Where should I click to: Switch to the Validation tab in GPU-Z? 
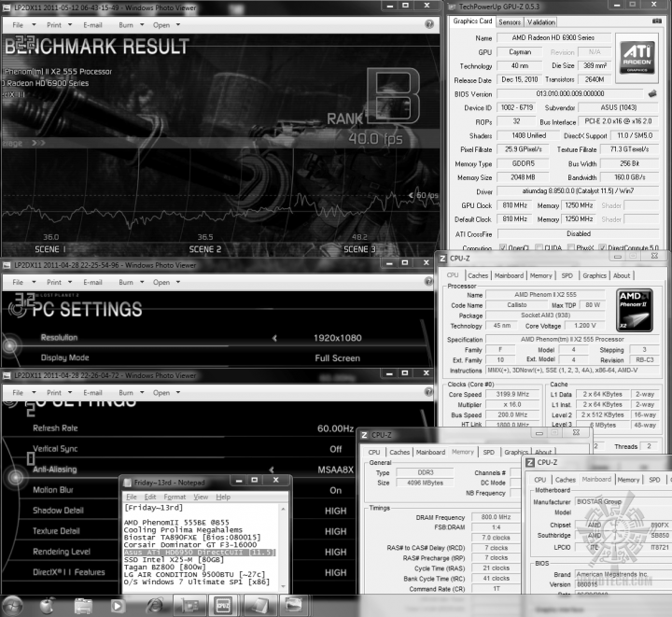tap(540, 21)
